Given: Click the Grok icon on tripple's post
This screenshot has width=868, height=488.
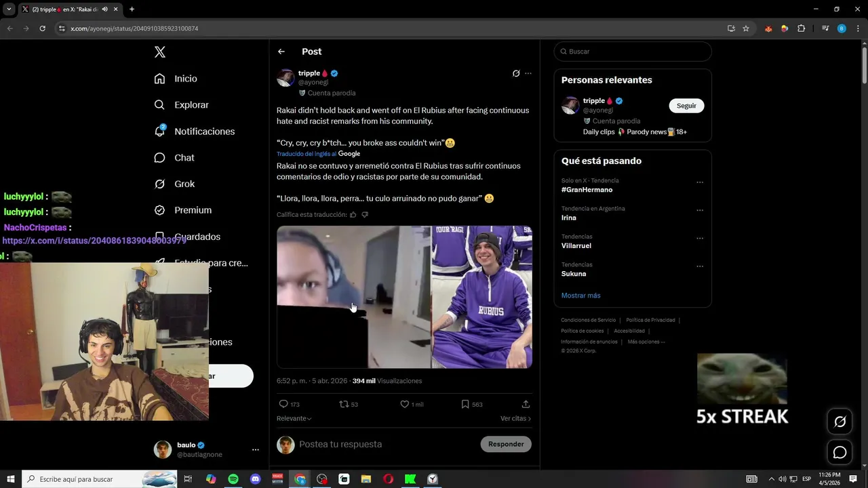Looking at the screenshot, I should coord(516,73).
